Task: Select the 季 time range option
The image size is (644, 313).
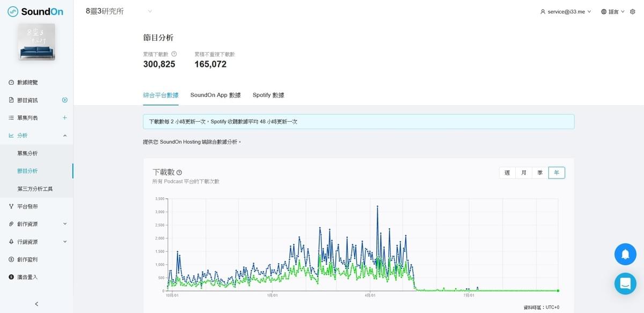Action: click(540, 173)
